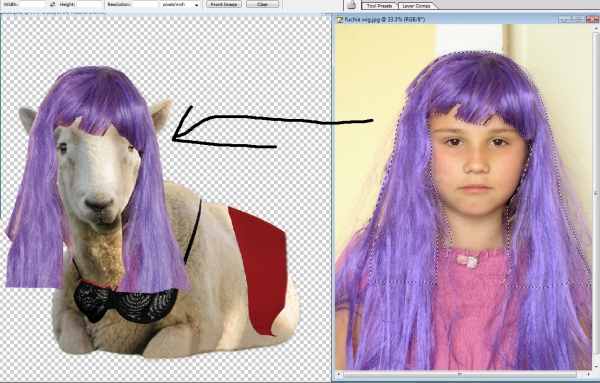Click the document icon in fuchia wig.jpg title bar
600x383 pixels.
pyautogui.click(x=339, y=19)
